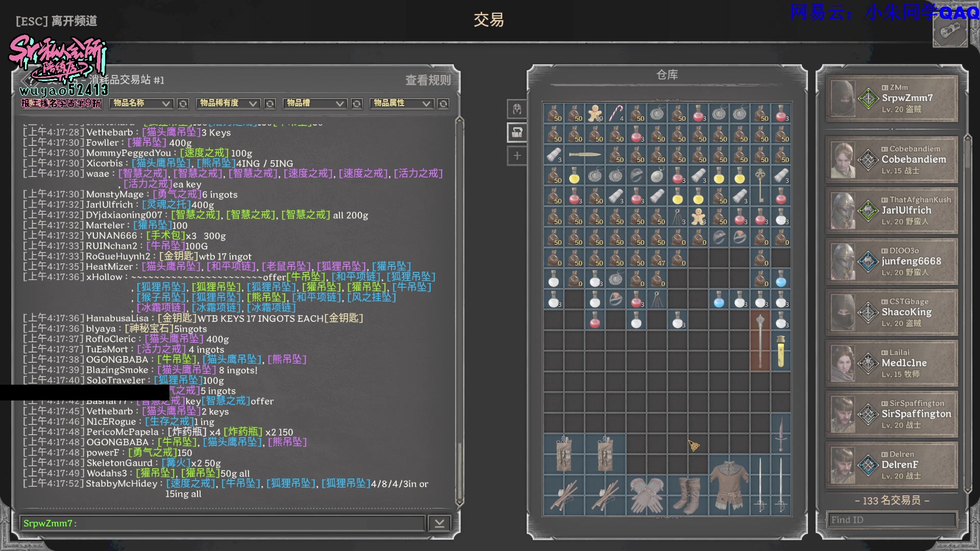
Task: Select trader SrpwZmm7 card
Action: (x=892, y=98)
